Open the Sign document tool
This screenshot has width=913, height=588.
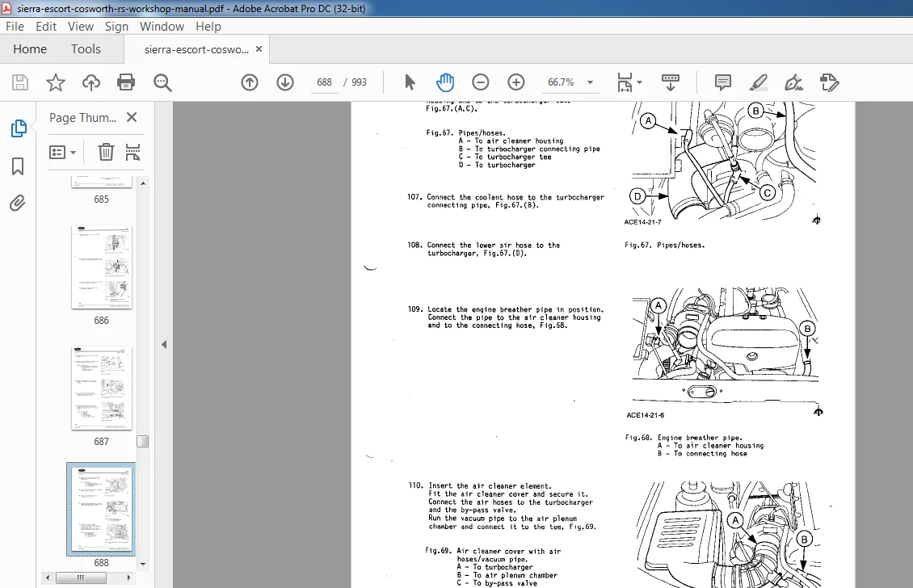pos(793,82)
